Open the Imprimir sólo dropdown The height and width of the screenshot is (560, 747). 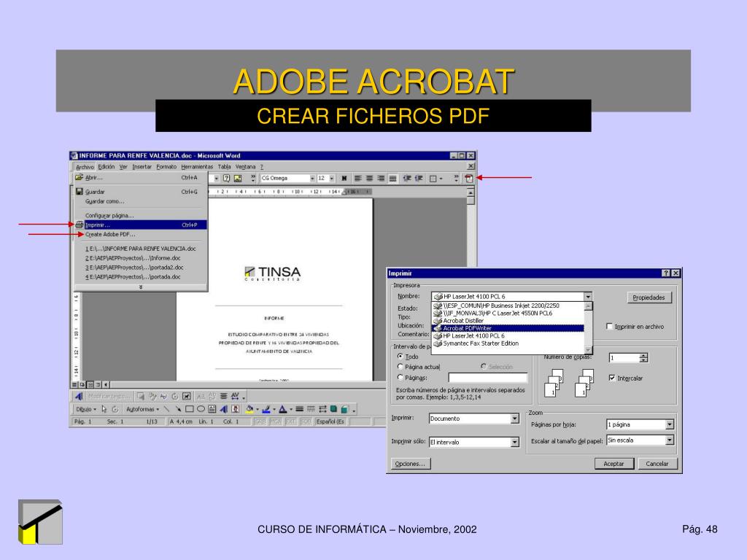point(515,442)
